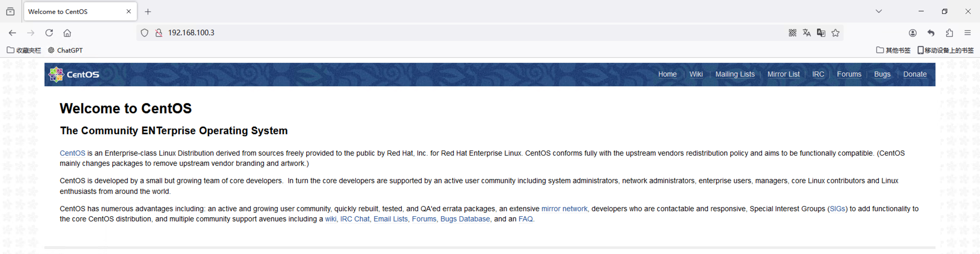Open the 收藏夹栏 bookmarks folder

pyautogui.click(x=24, y=50)
